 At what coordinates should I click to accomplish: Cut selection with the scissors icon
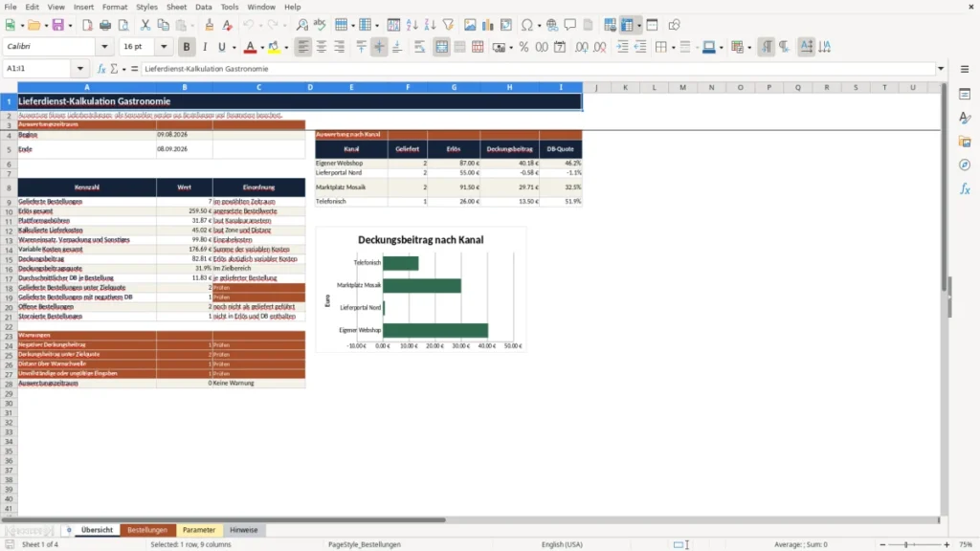point(145,25)
